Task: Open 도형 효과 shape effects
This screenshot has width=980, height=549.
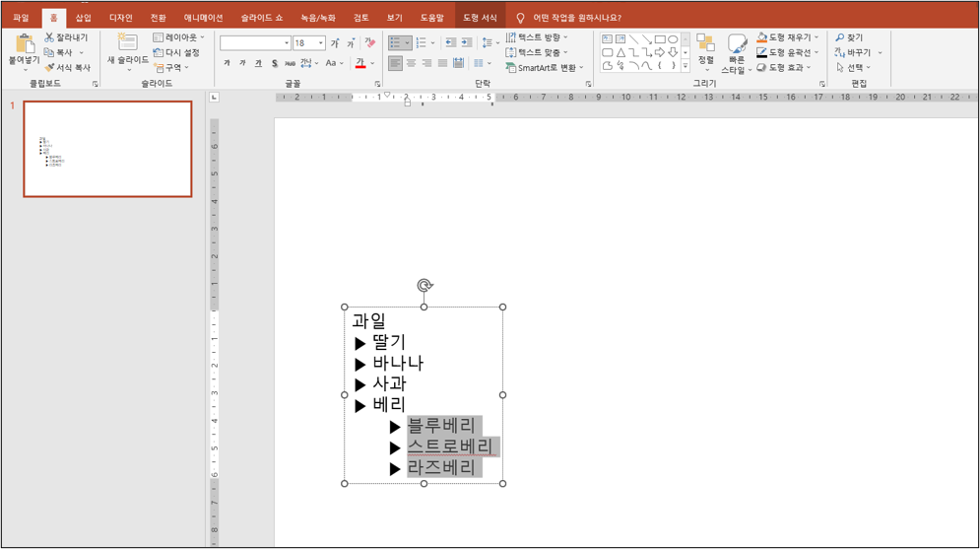Action: (784, 68)
